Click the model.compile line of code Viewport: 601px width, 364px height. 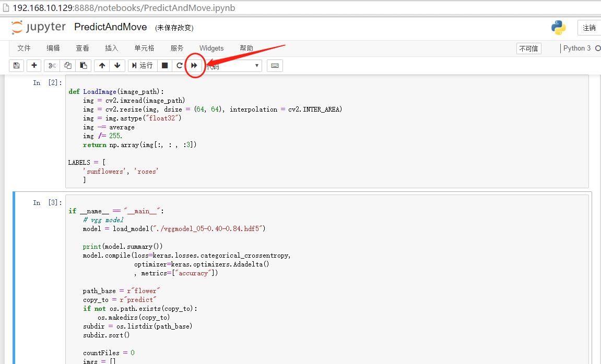(x=186, y=256)
